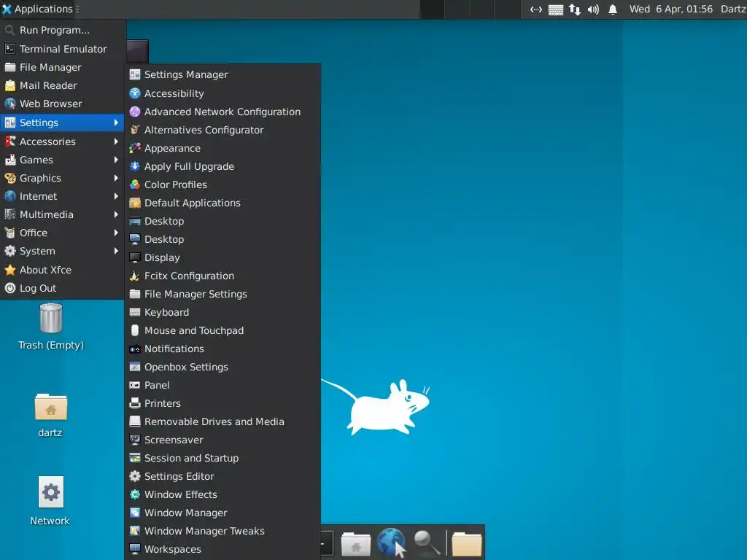
Task: Click the Apply Full Upgrade icon
Action: point(135,166)
